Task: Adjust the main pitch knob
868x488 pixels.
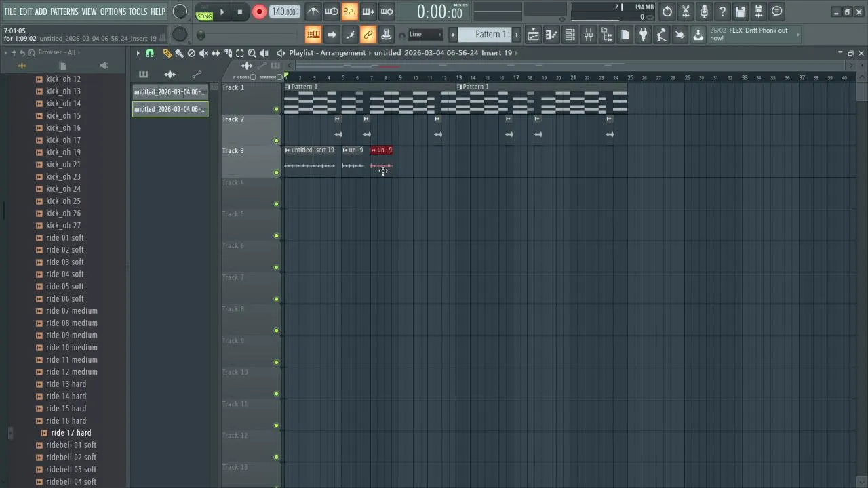Action: (x=180, y=35)
